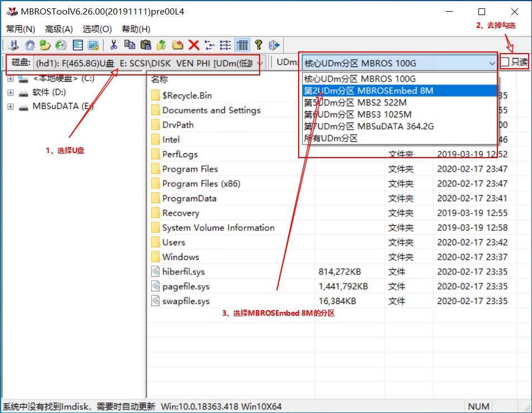Viewport: 532px width, 413px height.
Task: Click the up-folder arrow icon
Action: (162, 45)
